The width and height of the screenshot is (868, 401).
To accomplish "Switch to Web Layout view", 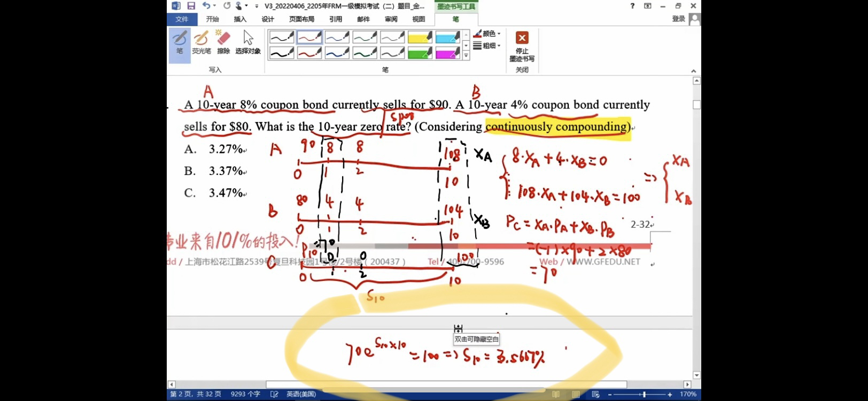I will coord(595,394).
